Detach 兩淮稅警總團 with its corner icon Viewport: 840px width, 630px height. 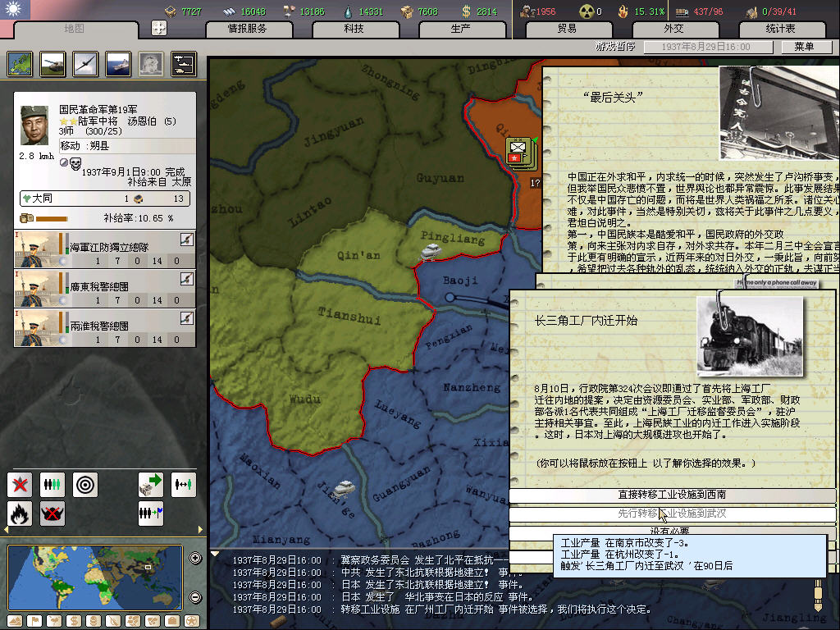click(186, 318)
